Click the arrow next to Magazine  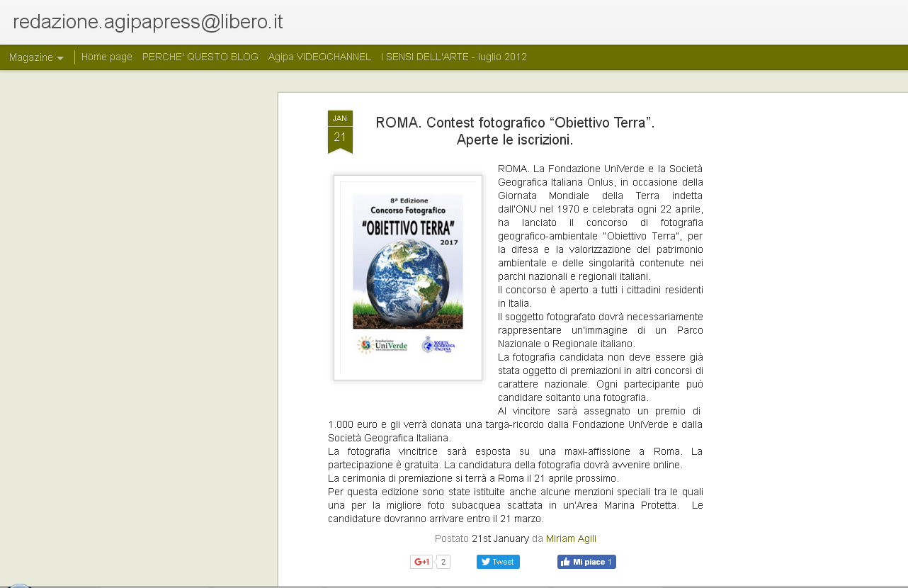pos(60,58)
